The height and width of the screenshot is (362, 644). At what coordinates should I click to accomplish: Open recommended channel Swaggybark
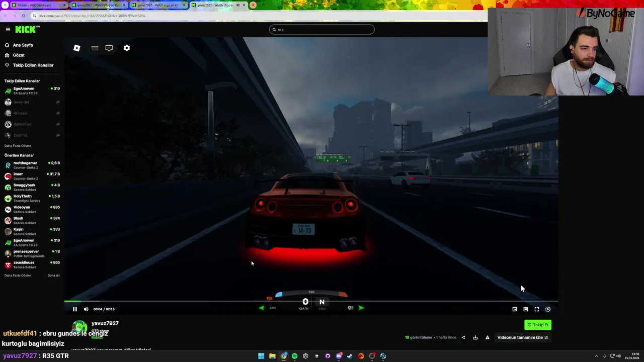[x=32, y=187]
